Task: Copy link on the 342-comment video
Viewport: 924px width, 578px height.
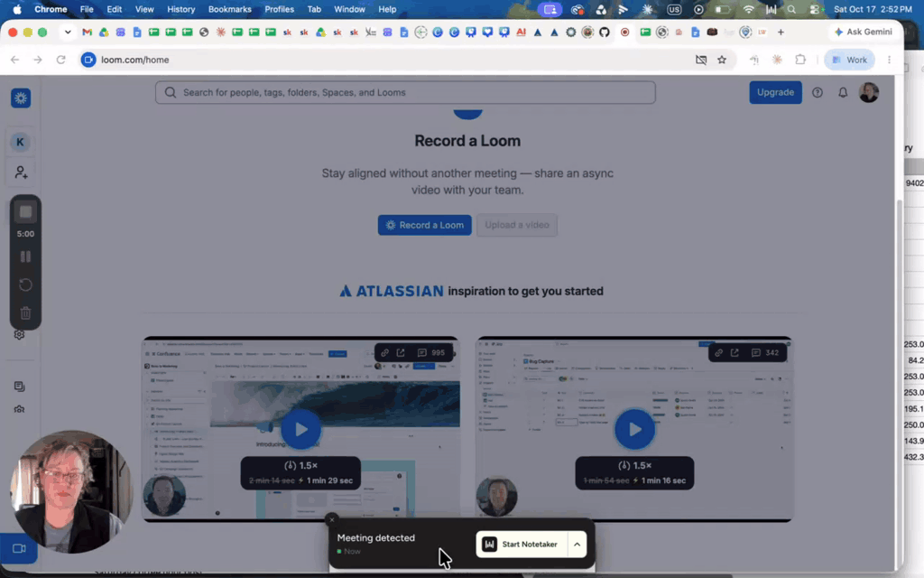Action: pyautogui.click(x=718, y=353)
